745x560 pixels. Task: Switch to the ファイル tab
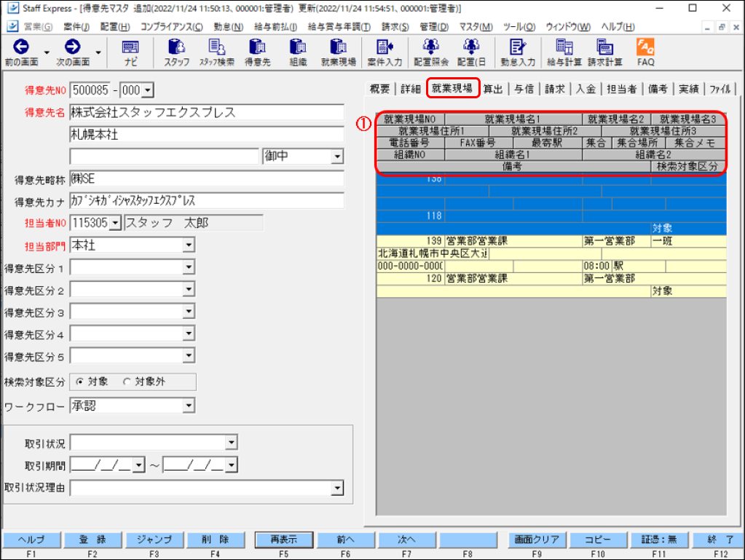coord(720,89)
